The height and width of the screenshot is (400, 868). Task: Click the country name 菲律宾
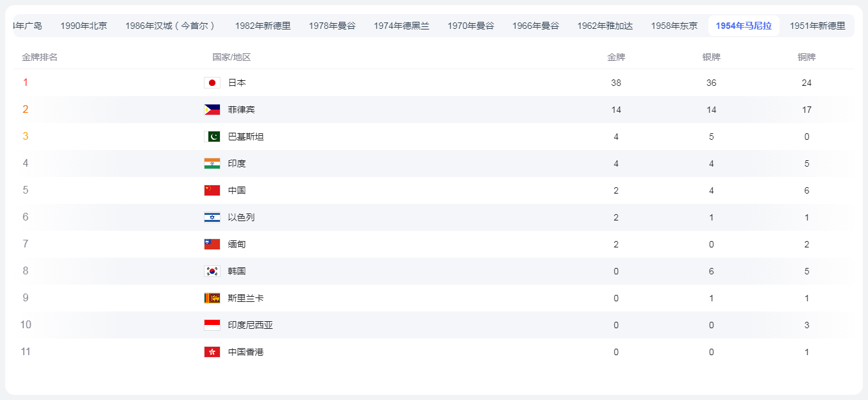[242, 110]
